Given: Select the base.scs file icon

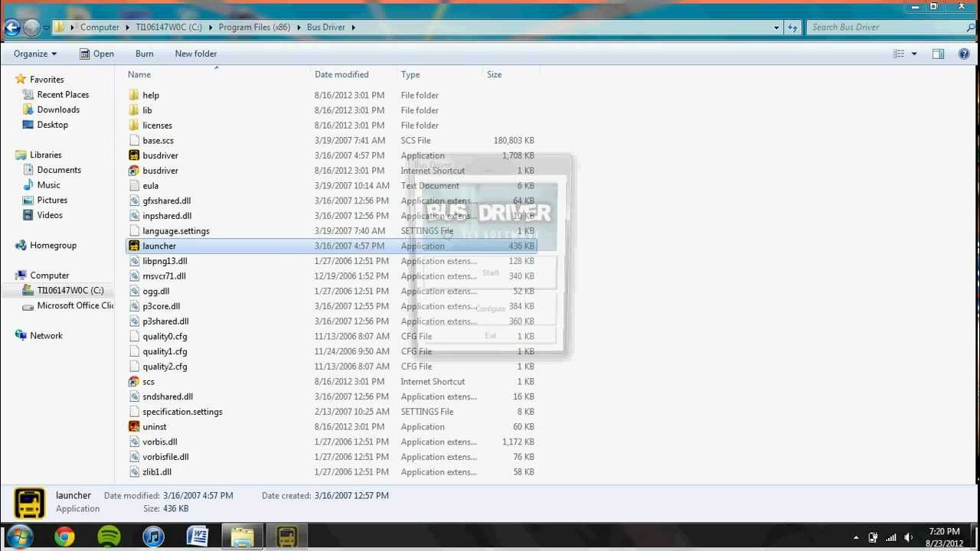Looking at the screenshot, I should point(134,141).
